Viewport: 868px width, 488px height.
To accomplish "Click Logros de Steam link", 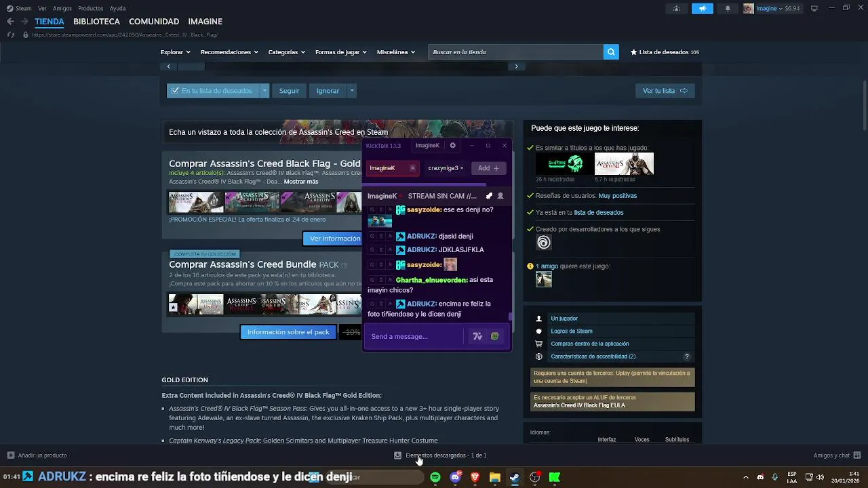I will [x=572, y=331].
